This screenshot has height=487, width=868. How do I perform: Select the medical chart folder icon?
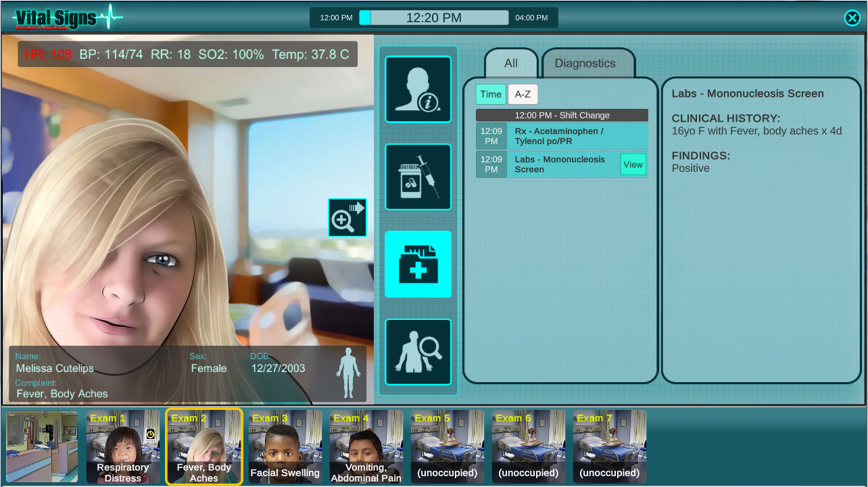point(418,264)
